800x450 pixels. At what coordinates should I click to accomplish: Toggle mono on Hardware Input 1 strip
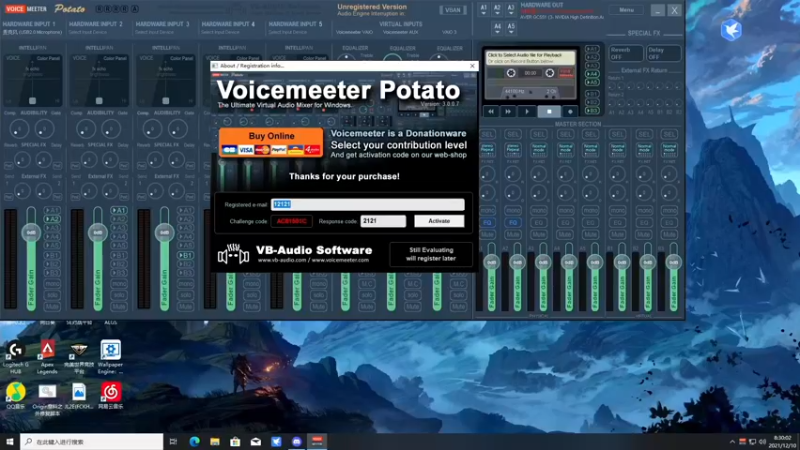52,284
